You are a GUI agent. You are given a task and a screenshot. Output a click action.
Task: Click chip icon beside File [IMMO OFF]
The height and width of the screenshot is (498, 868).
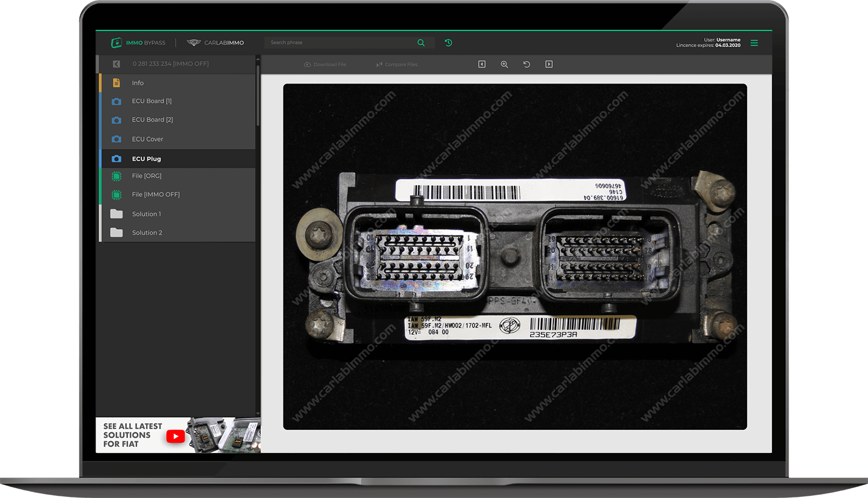(116, 195)
